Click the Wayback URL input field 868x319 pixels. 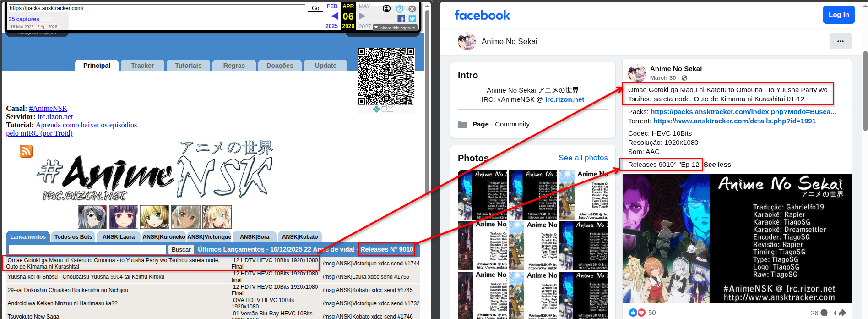157,8
